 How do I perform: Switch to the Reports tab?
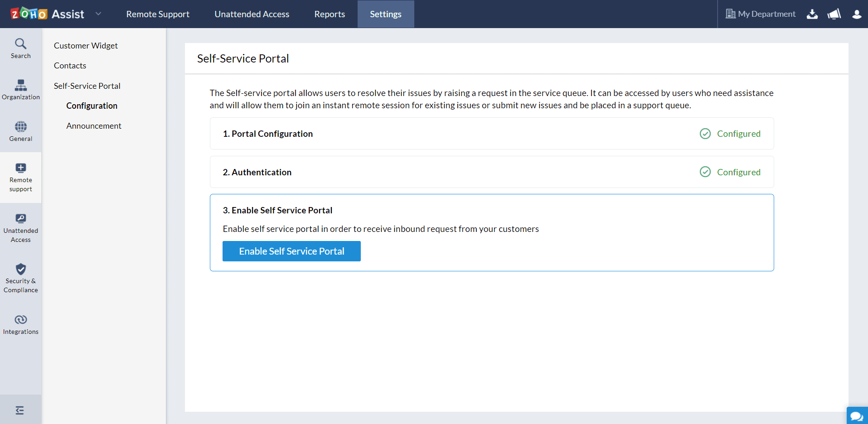[x=330, y=14]
